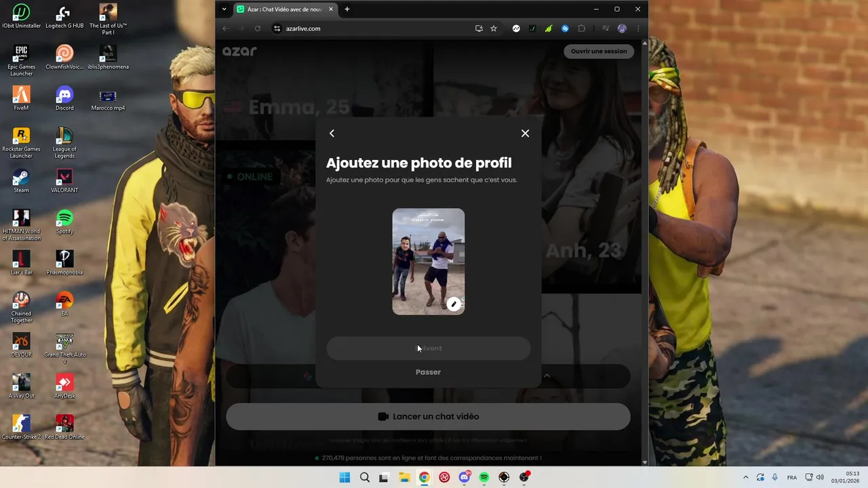Open Red Dead Online desktop icon
Screen dimensions: 868x488
64,428
